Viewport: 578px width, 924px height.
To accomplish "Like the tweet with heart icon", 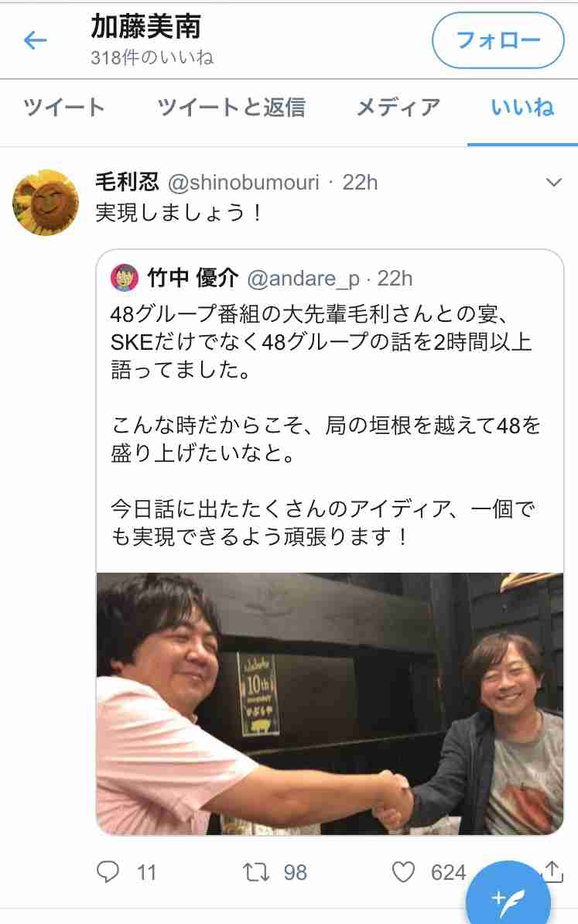I will [404, 872].
